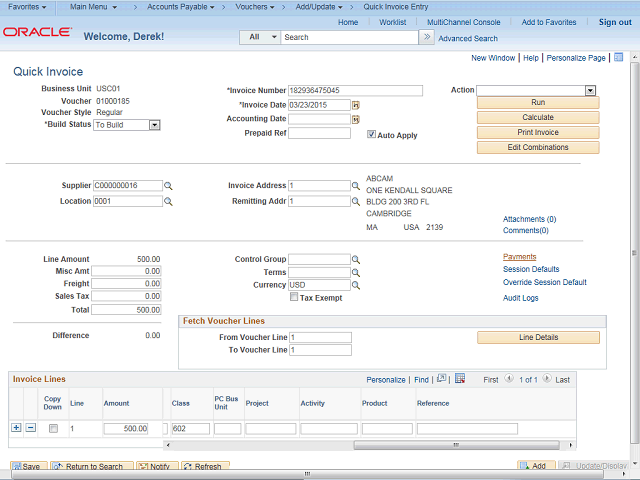The image size is (640, 480).
Task: Click the Calculate button
Action: pyautogui.click(x=538, y=117)
